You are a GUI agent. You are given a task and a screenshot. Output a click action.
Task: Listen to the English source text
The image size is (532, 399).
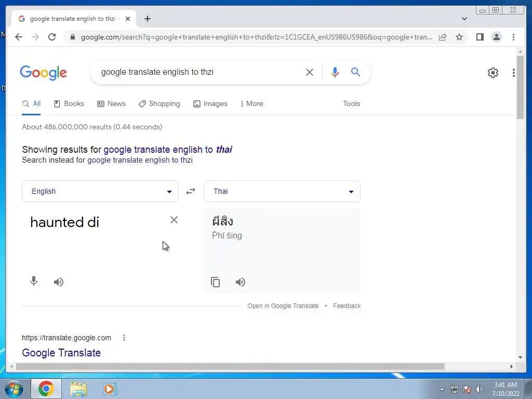click(x=59, y=282)
